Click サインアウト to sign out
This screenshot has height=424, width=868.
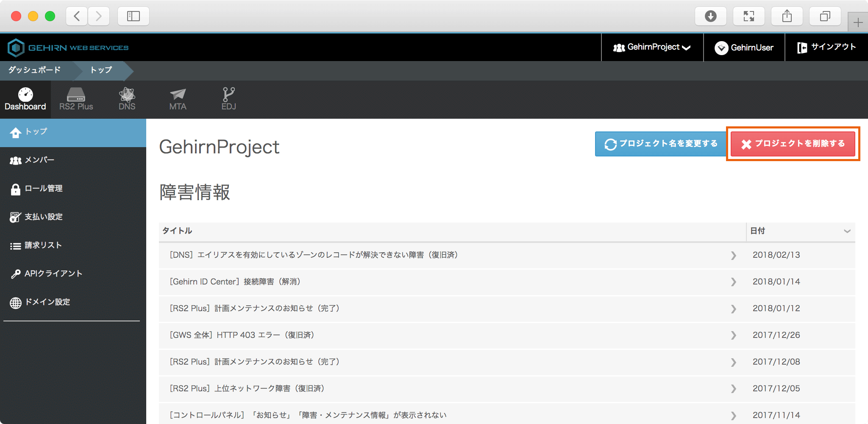[826, 47]
